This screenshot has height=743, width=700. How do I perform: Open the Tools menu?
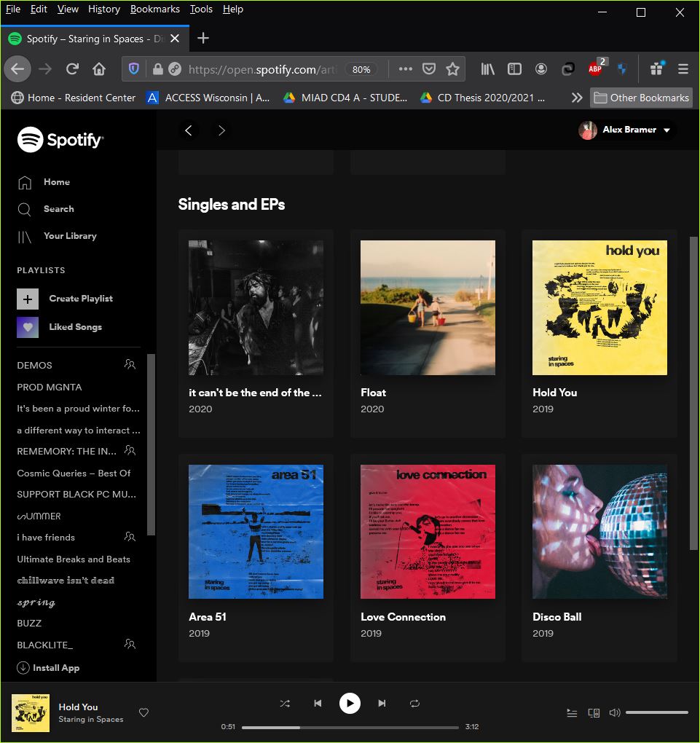coord(201,9)
